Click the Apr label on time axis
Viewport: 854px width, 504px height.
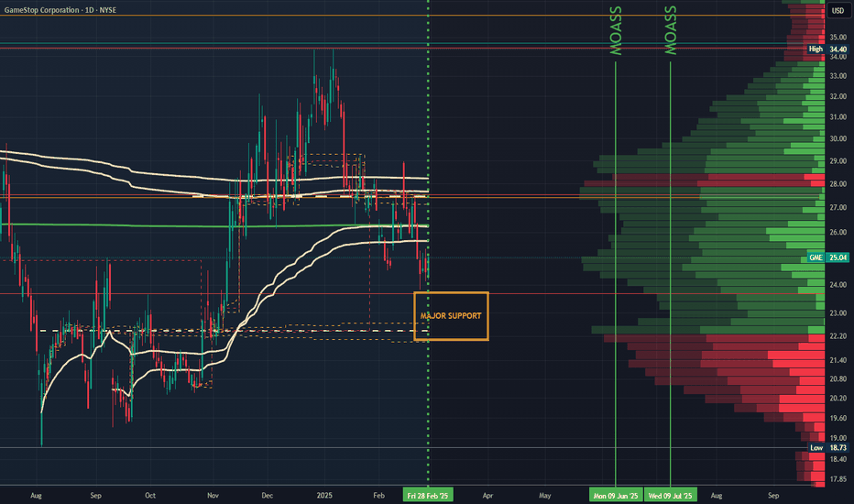click(x=487, y=495)
